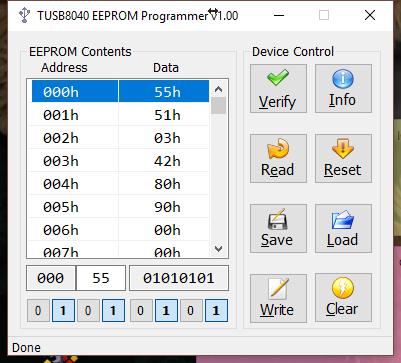Toggle bit 1 of the data byte
This screenshot has width=401, height=363.
[x=191, y=311]
